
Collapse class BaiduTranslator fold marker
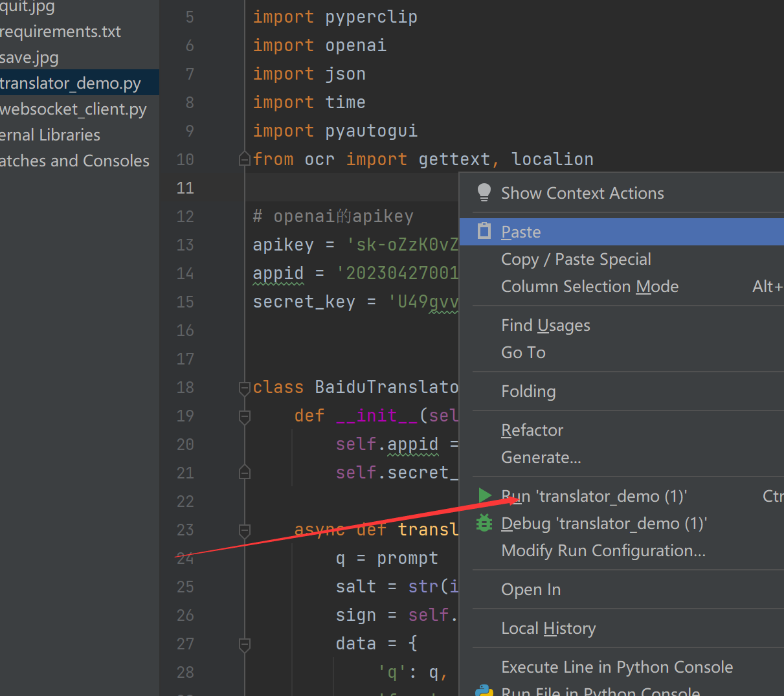245,388
